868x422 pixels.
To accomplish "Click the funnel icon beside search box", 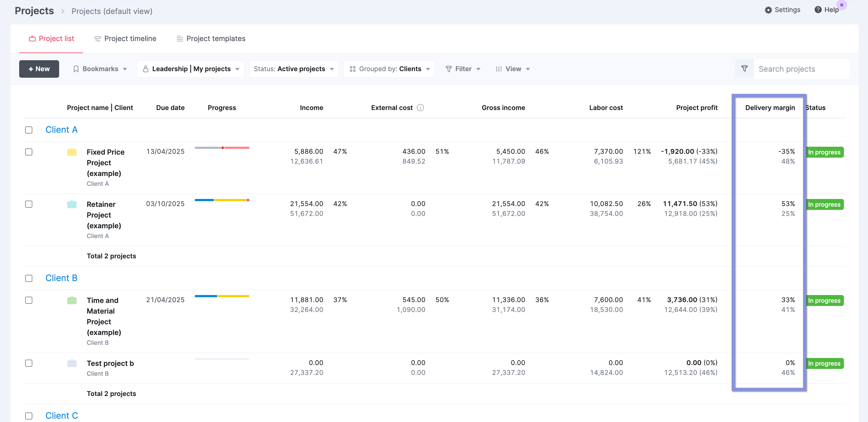I will [744, 69].
